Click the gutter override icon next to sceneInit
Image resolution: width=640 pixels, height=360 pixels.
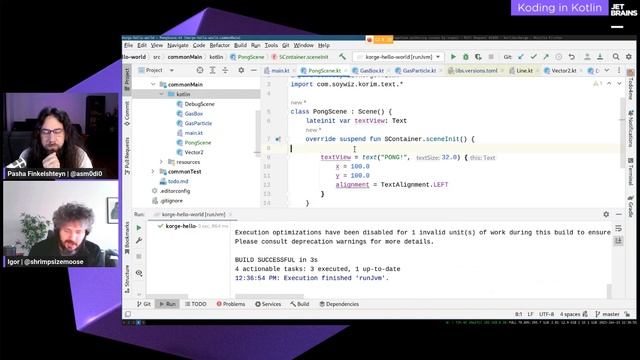(x=278, y=139)
